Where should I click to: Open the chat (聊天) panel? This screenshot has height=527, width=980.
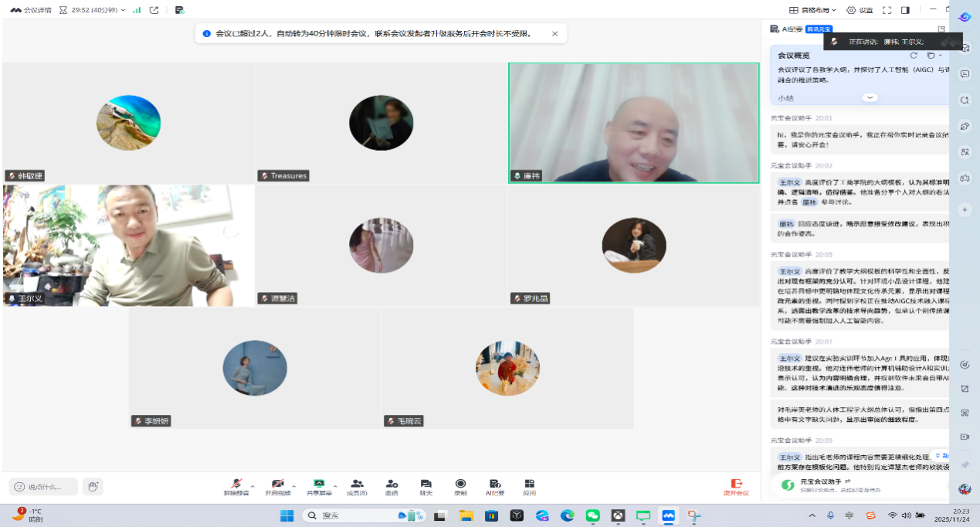426,486
